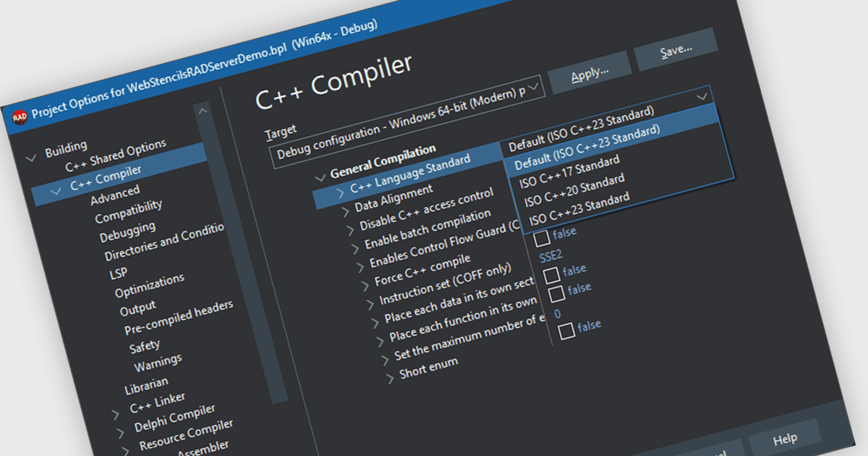The height and width of the screenshot is (456, 868).
Task: Click the tree scrollbar up arrow
Action: (203, 111)
